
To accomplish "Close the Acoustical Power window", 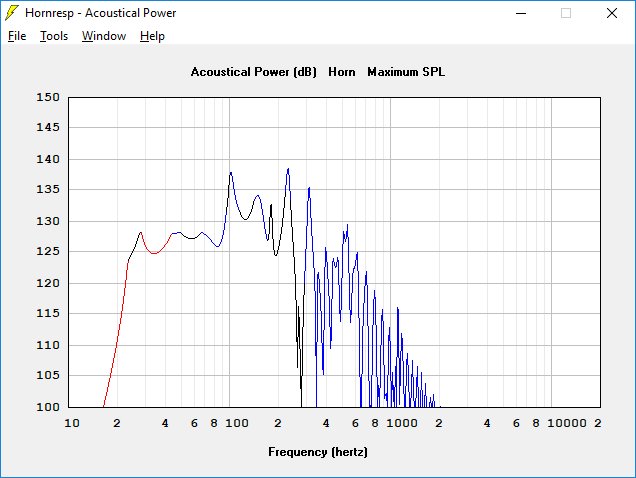I will point(612,13).
